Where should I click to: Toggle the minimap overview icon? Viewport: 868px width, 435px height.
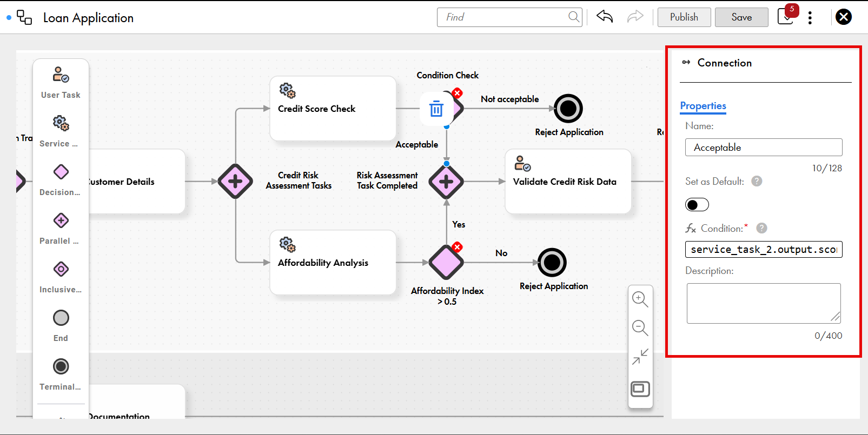(640, 389)
